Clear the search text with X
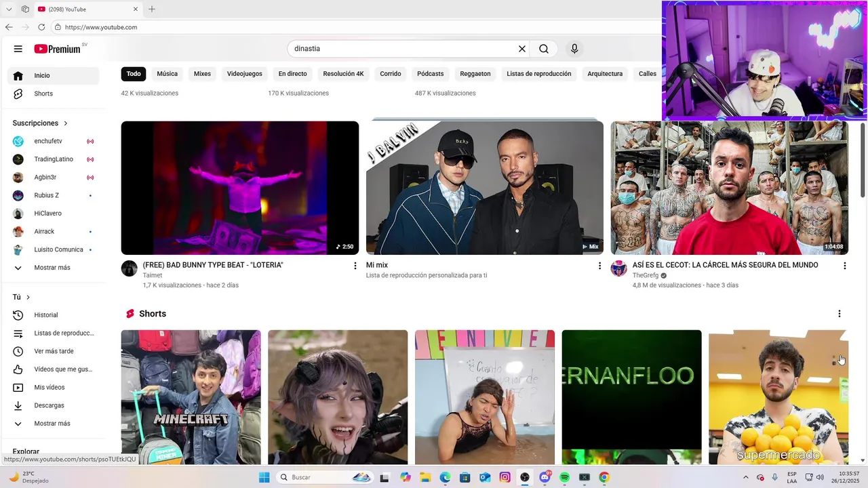868x488 pixels. tap(522, 49)
